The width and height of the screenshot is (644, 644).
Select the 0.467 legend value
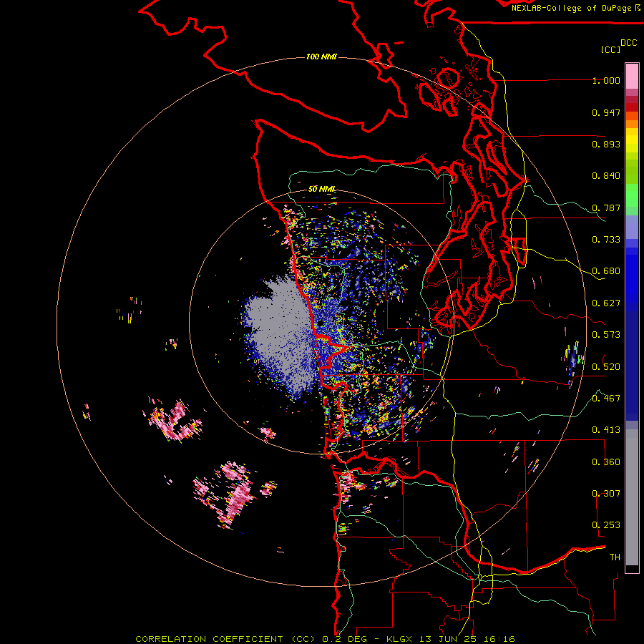pyautogui.click(x=606, y=399)
